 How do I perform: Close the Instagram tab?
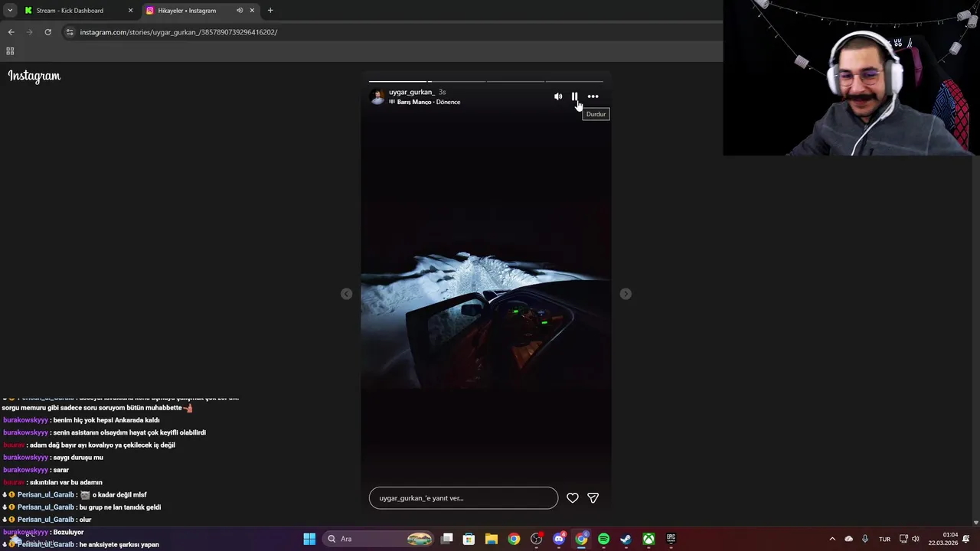[x=252, y=11]
